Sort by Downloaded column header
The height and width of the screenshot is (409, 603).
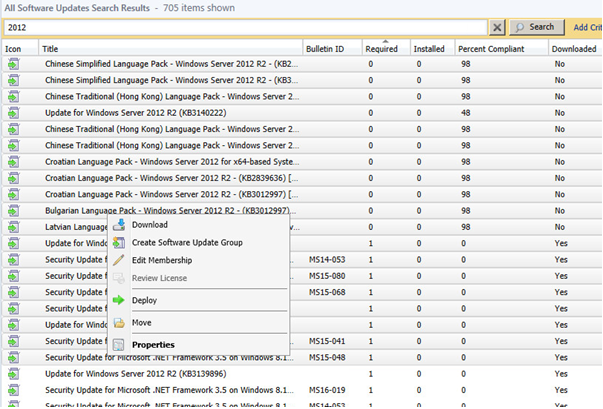click(x=574, y=49)
